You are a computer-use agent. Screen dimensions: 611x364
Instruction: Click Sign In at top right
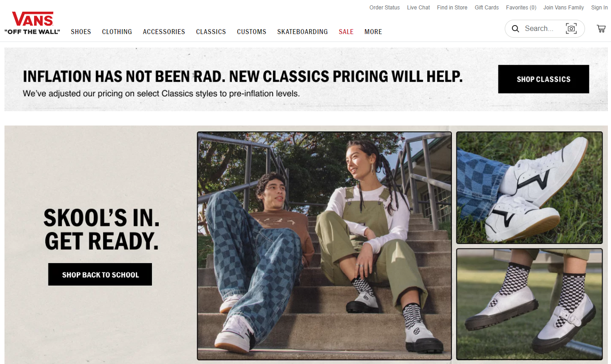599,8
